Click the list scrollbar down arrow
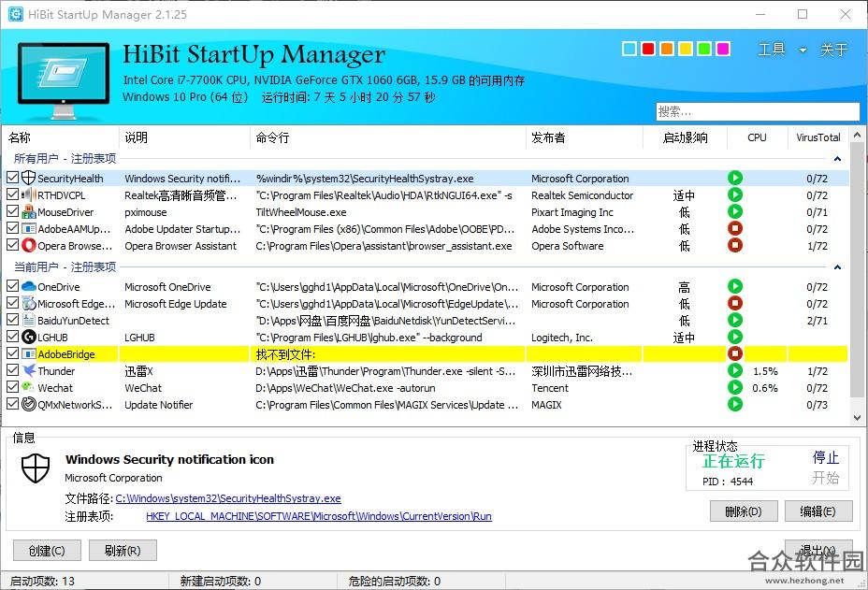This screenshot has width=868, height=590. point(857,418)
